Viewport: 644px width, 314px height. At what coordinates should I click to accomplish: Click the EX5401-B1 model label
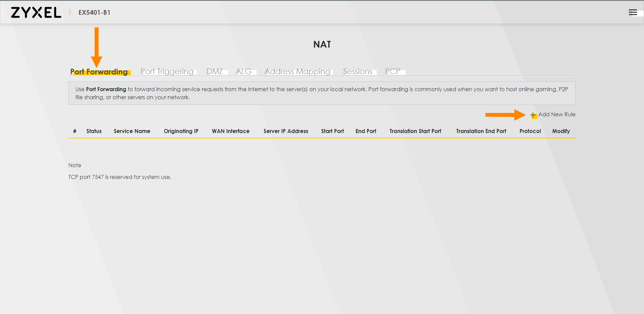[94, 13]
